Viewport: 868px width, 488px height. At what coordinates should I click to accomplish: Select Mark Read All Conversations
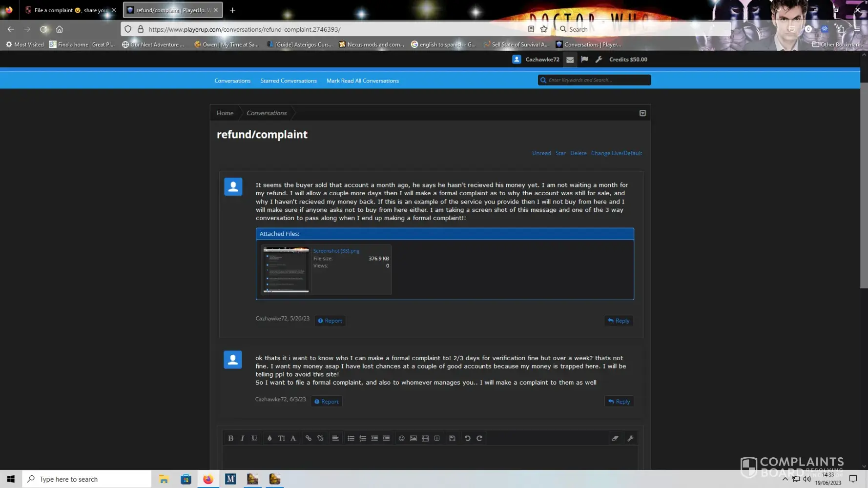(362, 81)
